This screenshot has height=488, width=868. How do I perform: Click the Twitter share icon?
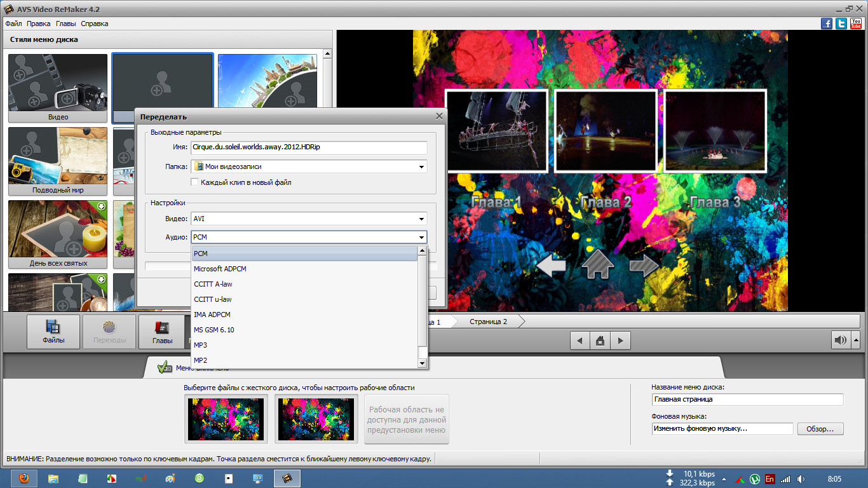(x=841, y=24)
